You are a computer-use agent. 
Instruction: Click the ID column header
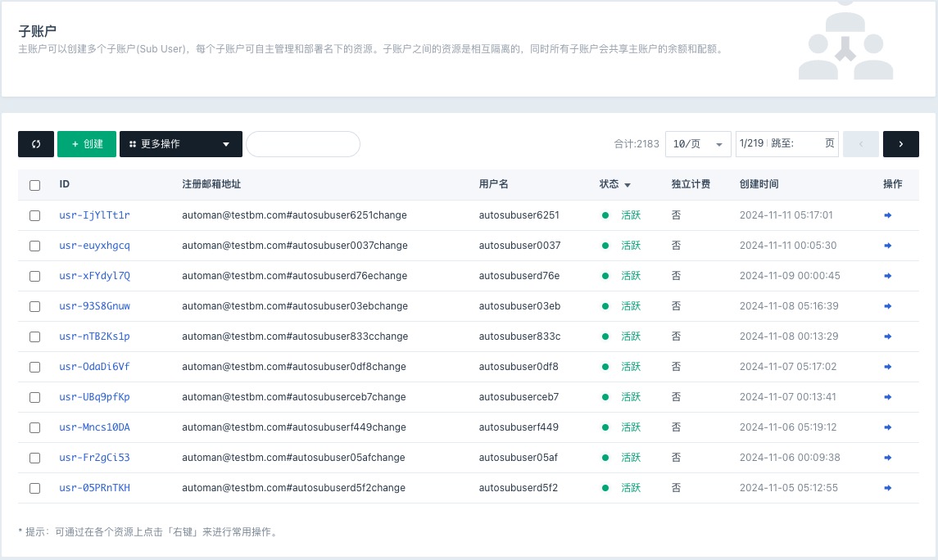(65, 185)
